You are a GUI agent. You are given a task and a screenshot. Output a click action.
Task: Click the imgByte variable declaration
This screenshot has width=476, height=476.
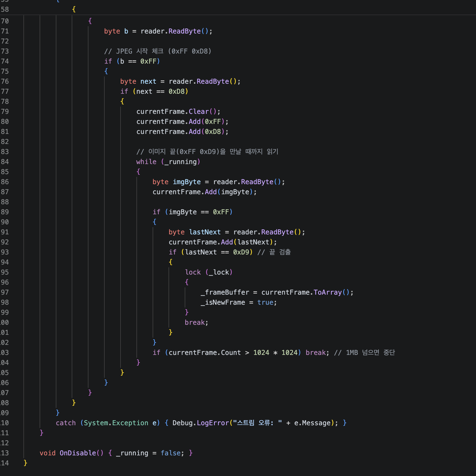pos(187,182)
